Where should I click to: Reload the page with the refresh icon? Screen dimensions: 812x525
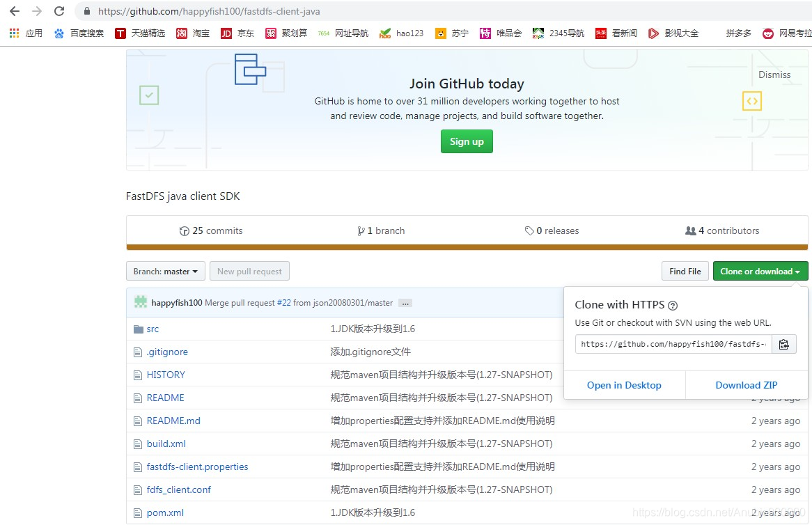[x=60, y=11]
